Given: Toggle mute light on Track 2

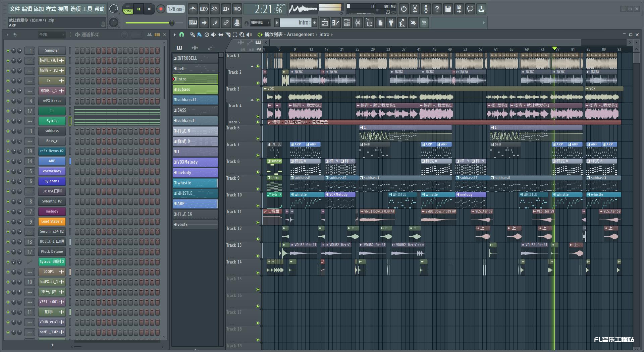Looking at the screenshot, I should tap(258, 83).
